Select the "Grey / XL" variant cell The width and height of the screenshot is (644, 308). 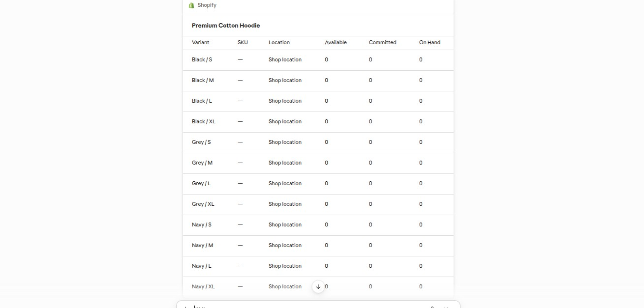pyautogui.click(x=203, y=204)
